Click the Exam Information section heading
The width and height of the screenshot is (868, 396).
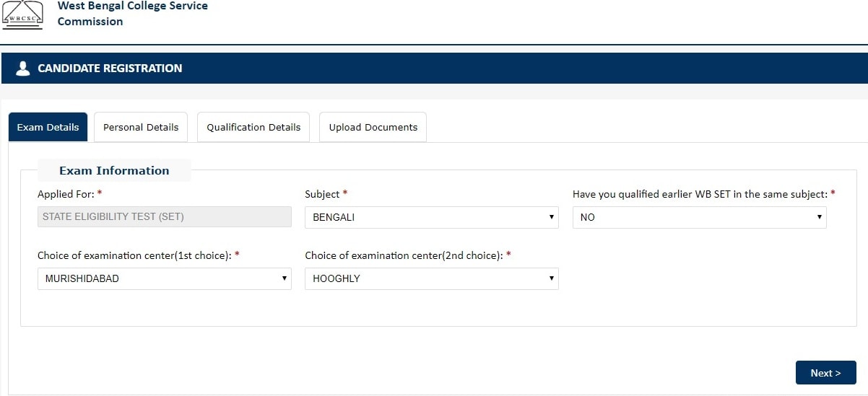coord(114,170)
